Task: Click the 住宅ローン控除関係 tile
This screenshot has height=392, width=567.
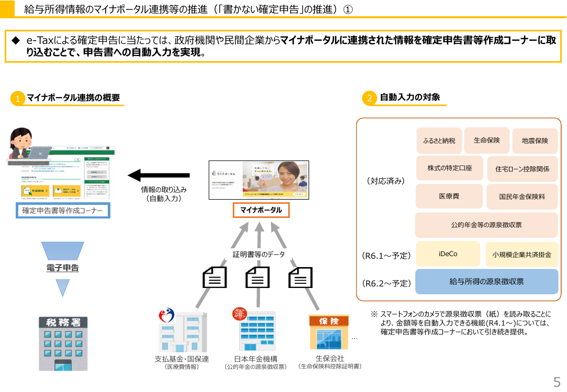Action: tap(522, 169)
